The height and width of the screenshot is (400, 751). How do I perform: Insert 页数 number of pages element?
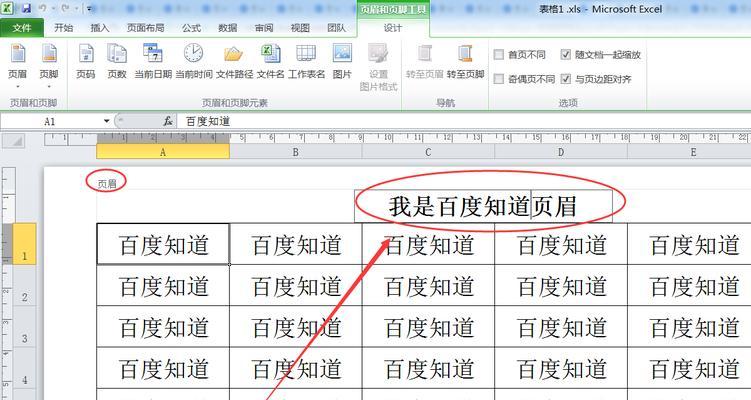point(116,61)
